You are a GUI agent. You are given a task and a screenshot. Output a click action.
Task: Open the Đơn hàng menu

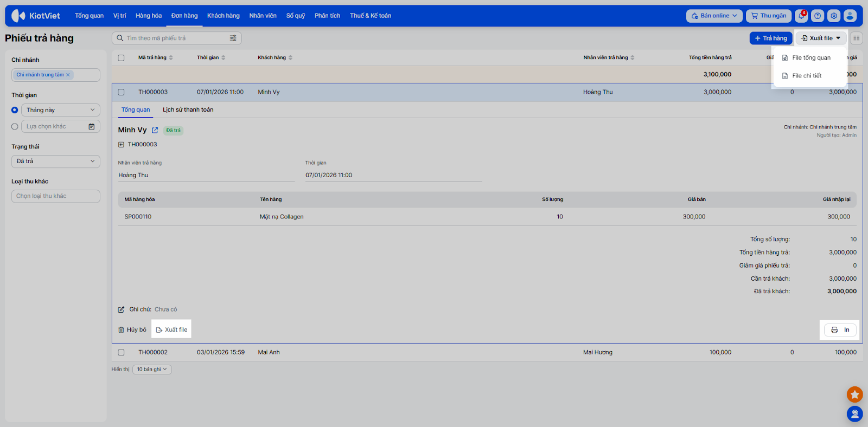click(x=184, y=16)
